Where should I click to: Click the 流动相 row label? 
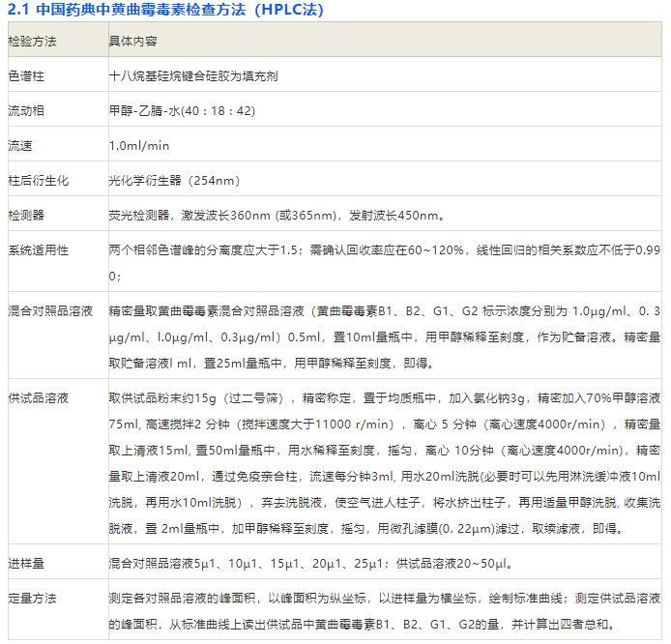pos(27,111)
